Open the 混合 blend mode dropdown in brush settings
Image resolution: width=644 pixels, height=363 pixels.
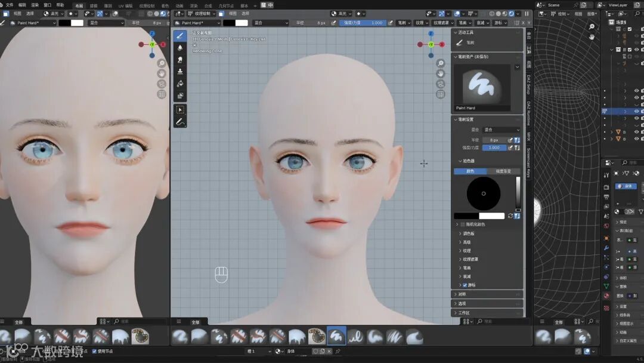pyautogui.click(x=501, y=130)
